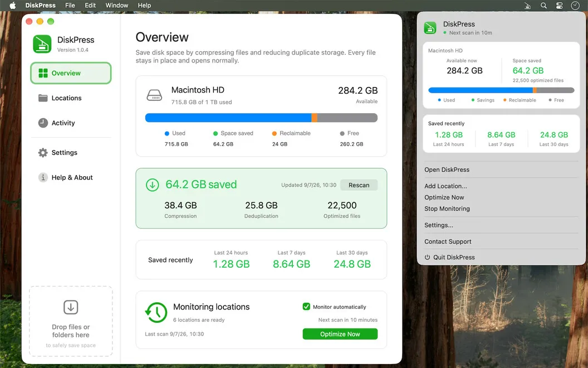Click the green Optimize Now button
Viewport: 588px width, 368px height.
[340, 334]
